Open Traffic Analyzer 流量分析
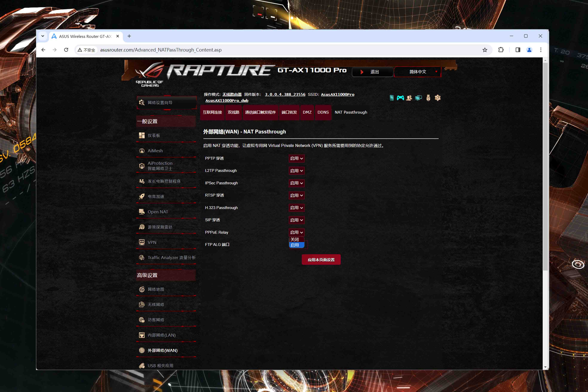 click(166, 258)
